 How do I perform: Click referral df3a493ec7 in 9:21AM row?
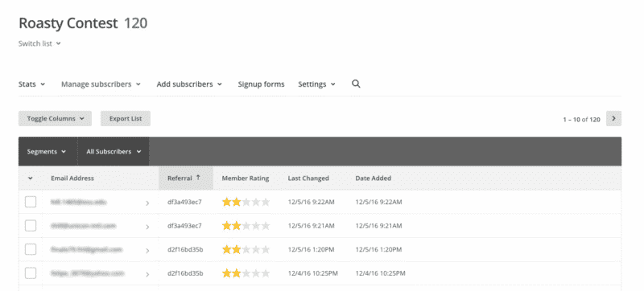[x=184, y=226]
